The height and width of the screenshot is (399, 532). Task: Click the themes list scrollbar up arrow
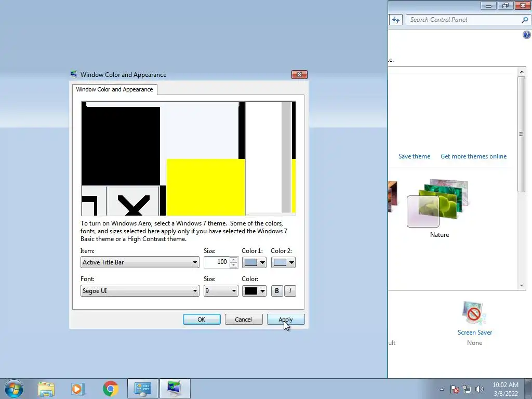(522, 72)
